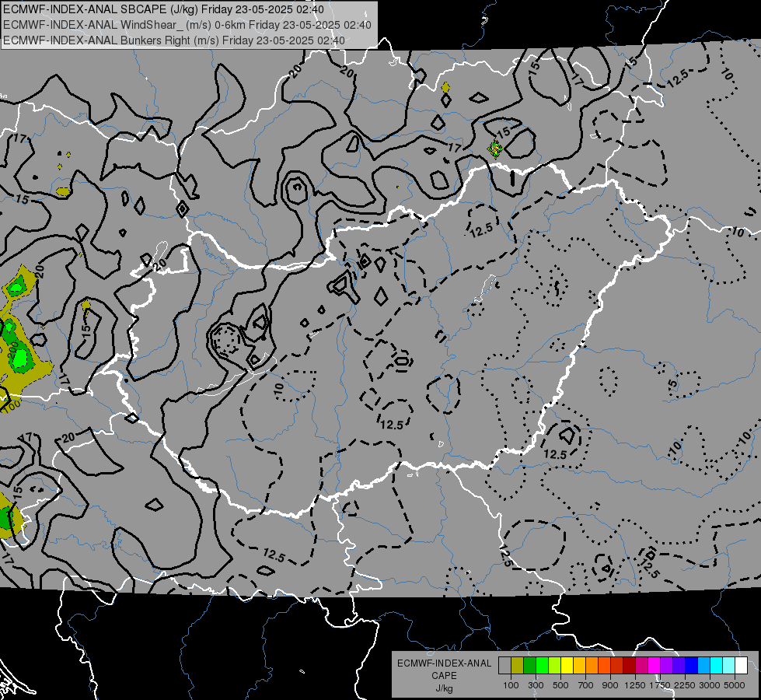This screenshot has width=761, height=700.
Task: Click the 900 value on the legend scale
Action: point(610,685)
